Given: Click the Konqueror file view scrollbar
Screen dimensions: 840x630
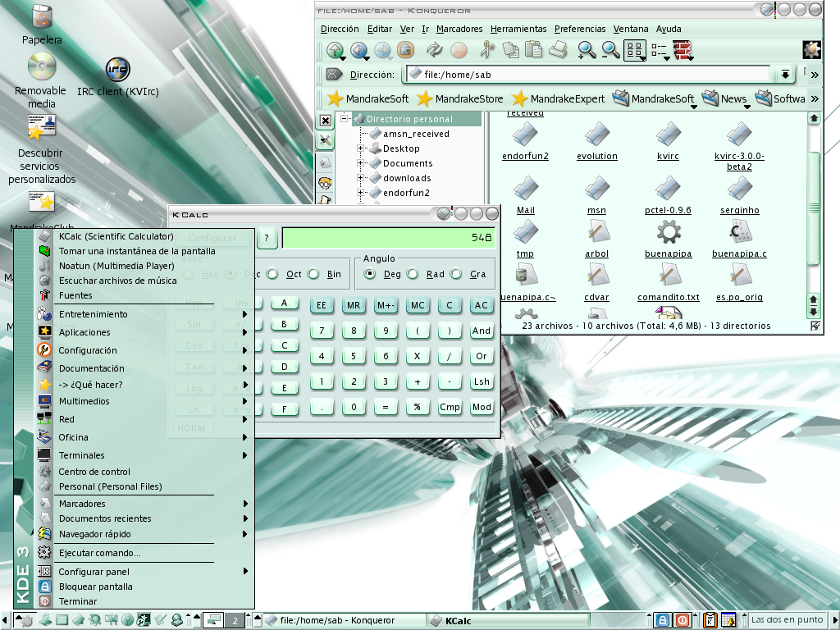Looking at the screenshot, I should [813, 208].
